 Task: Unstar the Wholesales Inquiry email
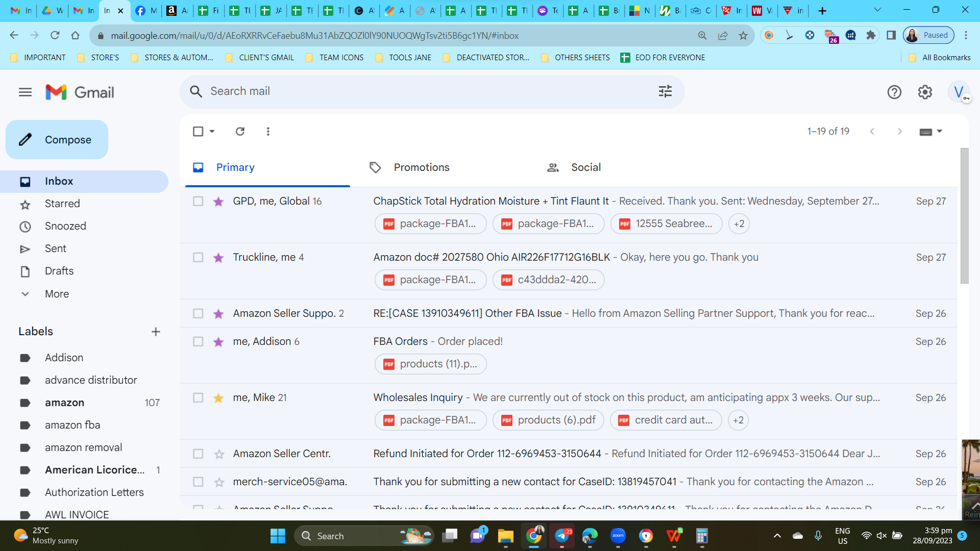[218, 398]
